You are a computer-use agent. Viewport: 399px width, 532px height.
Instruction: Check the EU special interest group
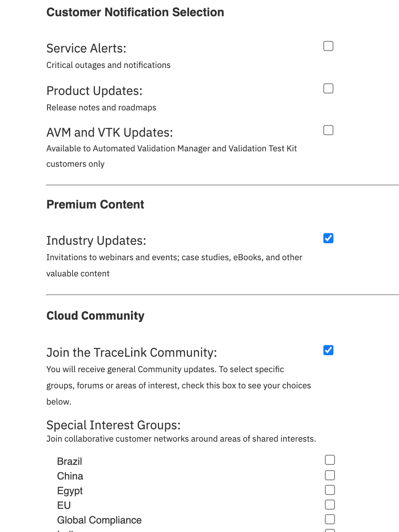tap(330, 504)
